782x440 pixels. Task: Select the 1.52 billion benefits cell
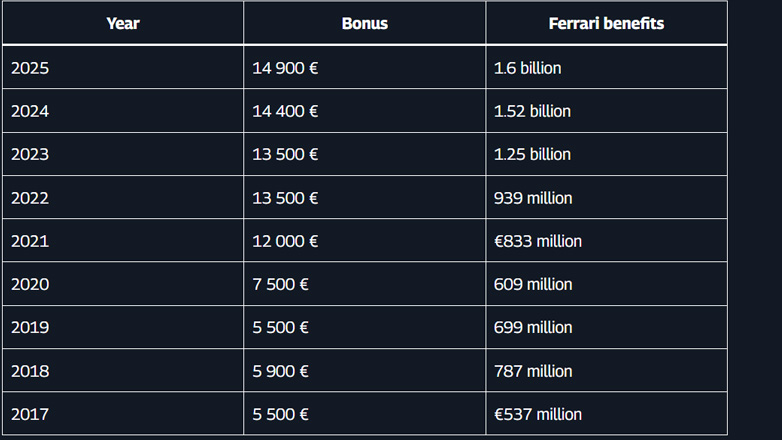(x=532, y=111)
